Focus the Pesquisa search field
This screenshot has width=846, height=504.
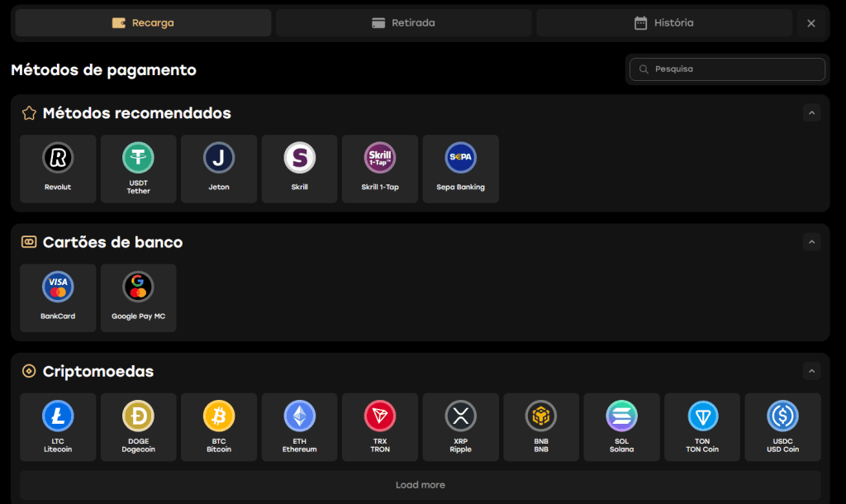click(727, 69)
